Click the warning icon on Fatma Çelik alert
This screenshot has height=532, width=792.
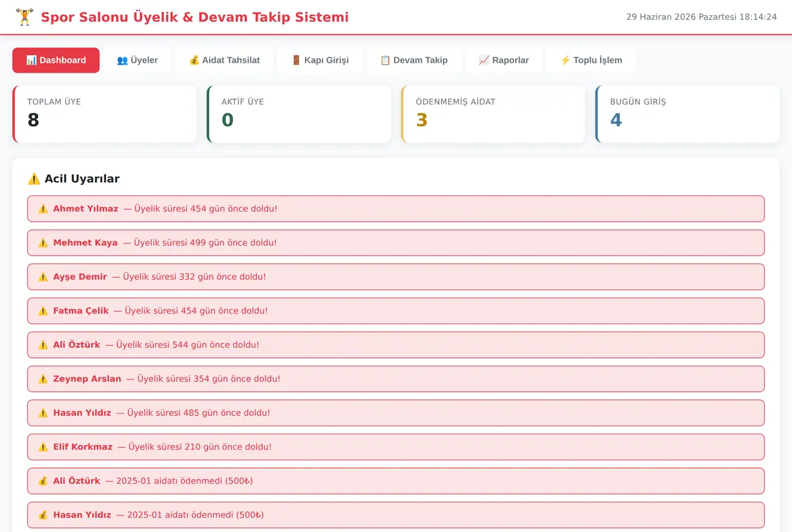click(43, 311)
